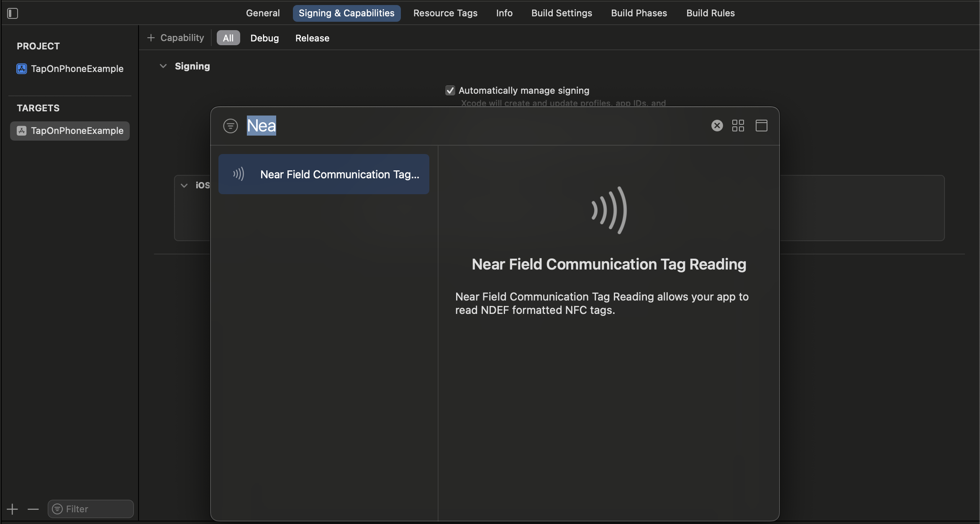Click the NDEF formatted NFC tags description
Viewport: 980px width, 524px height.
click(602, 303)
